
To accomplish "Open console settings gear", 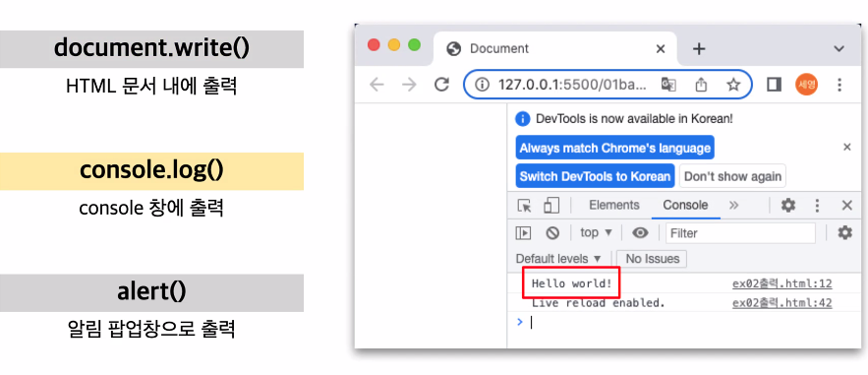I will click(844, 232).
